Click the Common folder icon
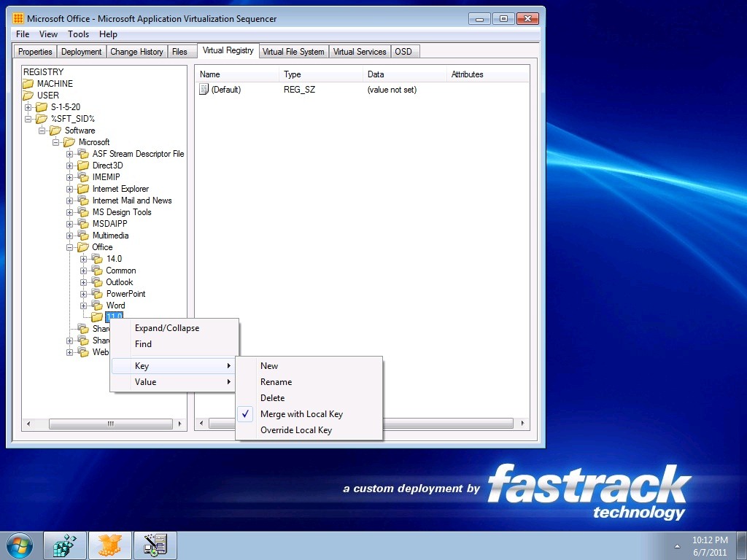The width and height of the screenshot is (747, 560). (97, 271)
